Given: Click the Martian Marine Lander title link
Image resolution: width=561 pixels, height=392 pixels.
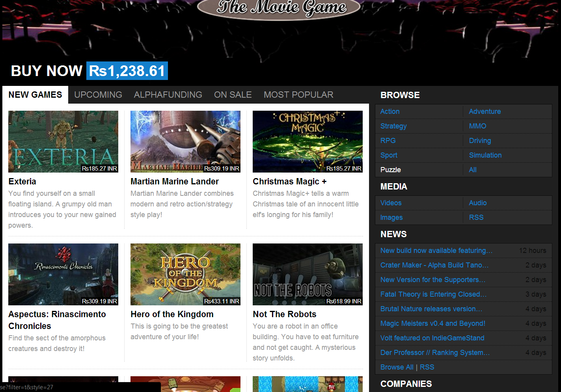Looking at the screenshot, I should 175,182.
